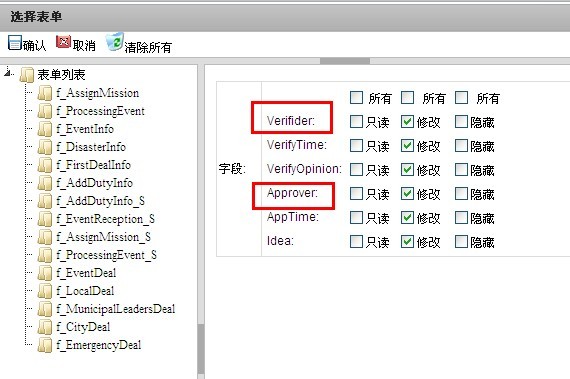Image resolution: width=570 pixels, height=379 pixels.
Task: Tick 隐藏 for VerifyTime field
Action: (461, 146)
